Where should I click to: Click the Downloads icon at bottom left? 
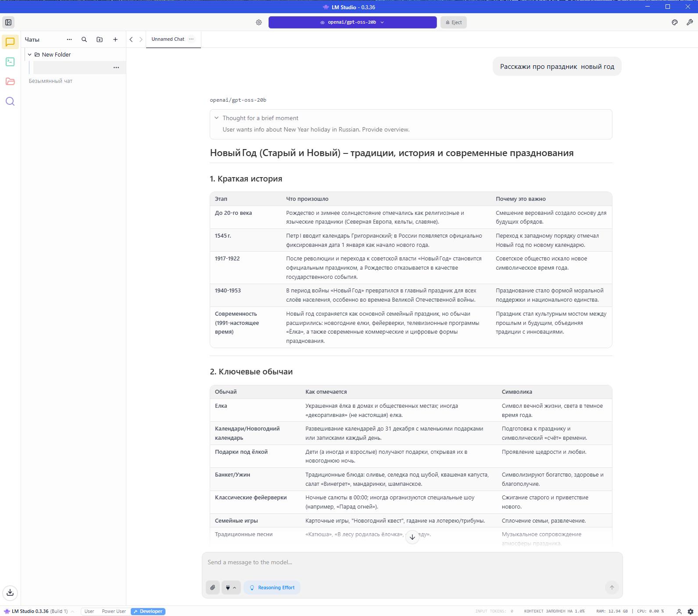tap(10, 593)
